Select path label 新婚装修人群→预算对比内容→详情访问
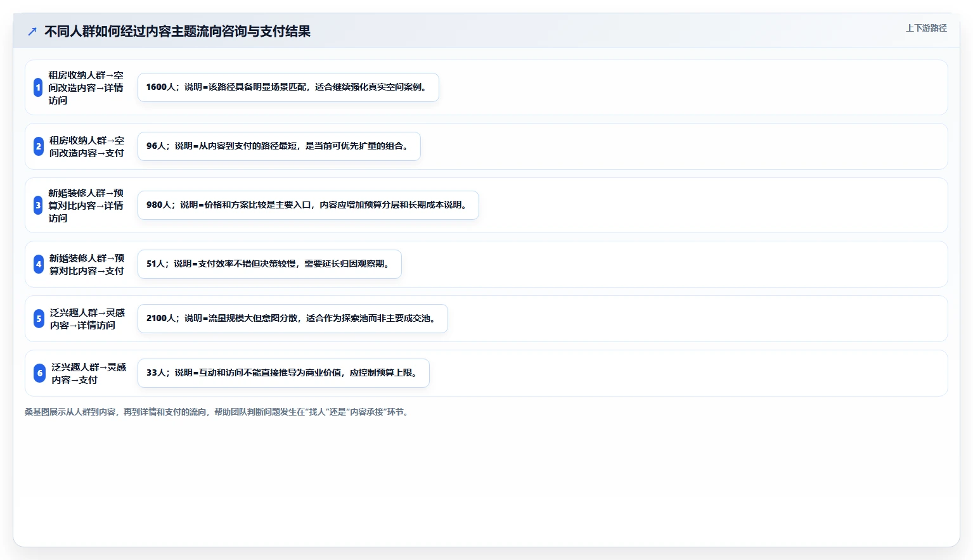The height and width of the screenshot is (560, 973). (x=86, y=205)
